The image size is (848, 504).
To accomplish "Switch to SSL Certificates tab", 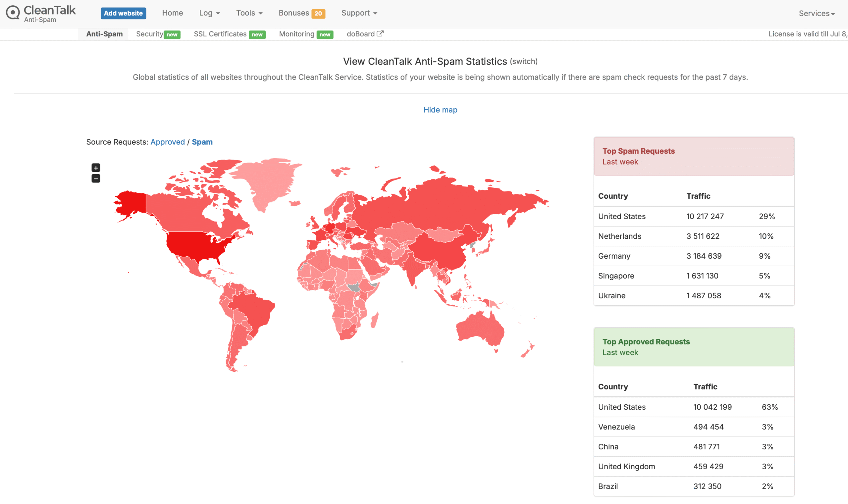I will point(220,34).
